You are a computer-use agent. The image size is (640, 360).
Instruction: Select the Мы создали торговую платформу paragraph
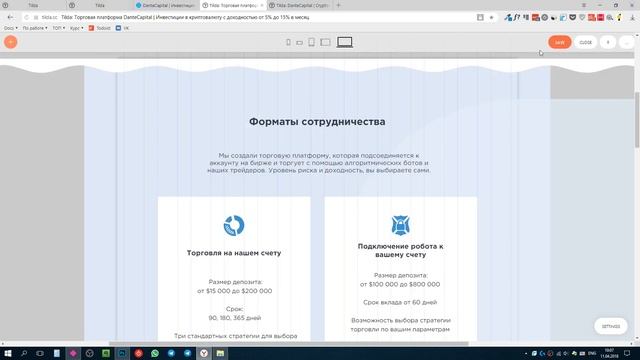click(319, 163)
